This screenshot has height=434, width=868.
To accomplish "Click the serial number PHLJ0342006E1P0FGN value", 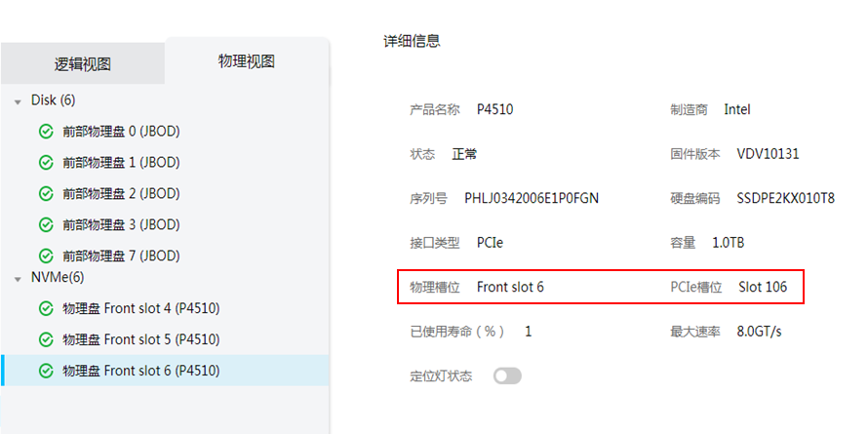I will pos(532,198).
